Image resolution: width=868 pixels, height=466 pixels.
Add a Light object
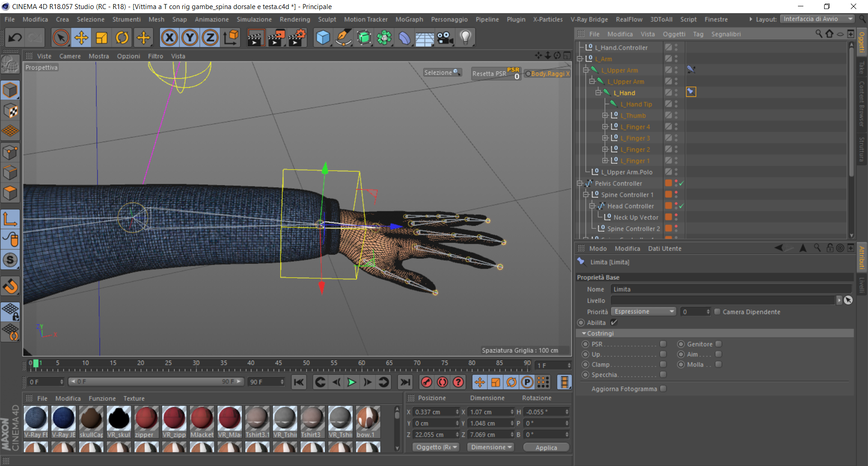pos(466,38)
